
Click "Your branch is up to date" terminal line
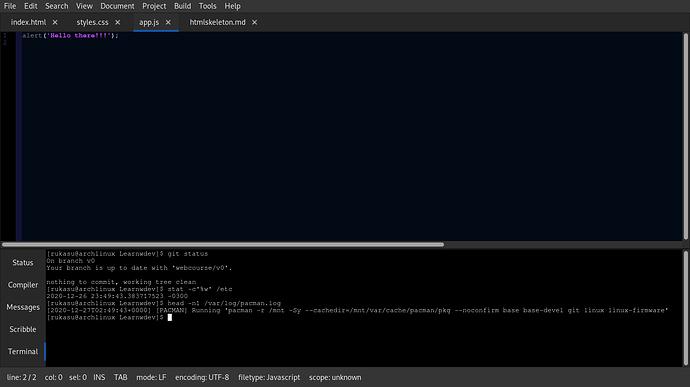point(139,268)
